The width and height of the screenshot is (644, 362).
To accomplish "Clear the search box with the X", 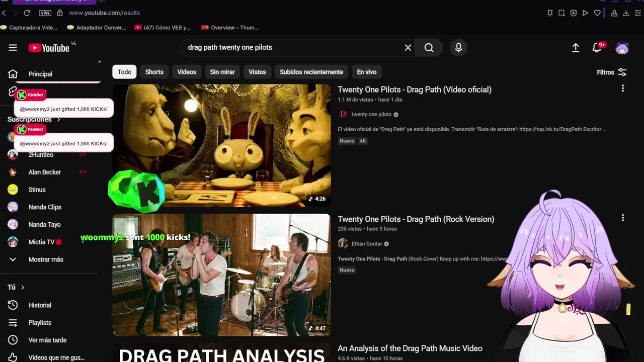I will click(408, 47).
